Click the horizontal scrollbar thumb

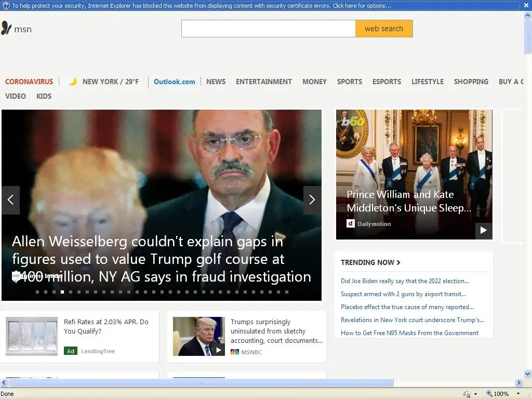(201, 383)
